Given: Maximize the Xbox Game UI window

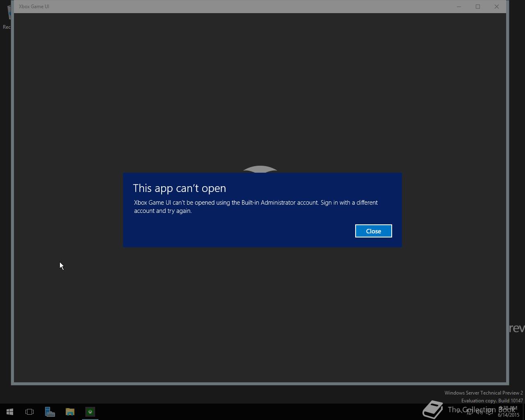Looking at the screenshot, I should tap(478, 7).
